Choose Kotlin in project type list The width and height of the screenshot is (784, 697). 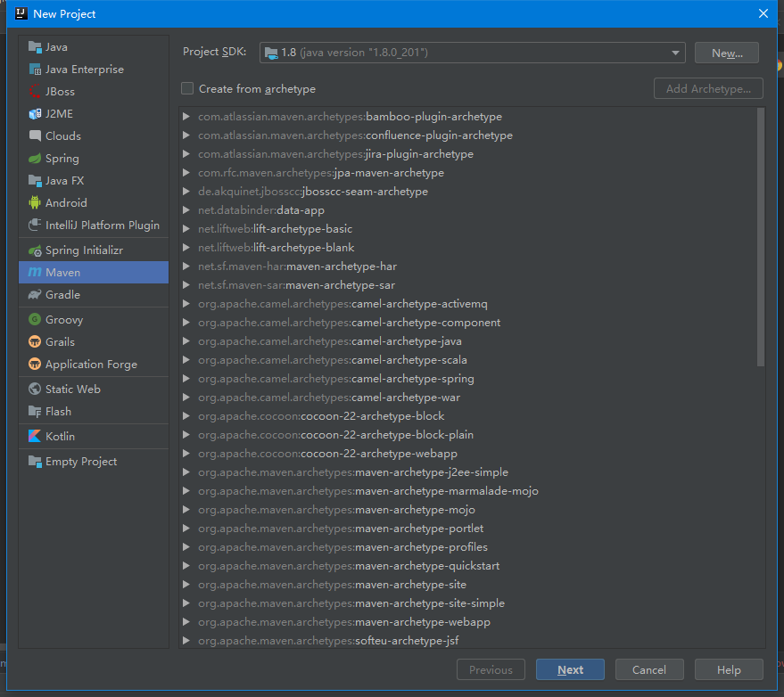pyautogui.click(x=94, y=436)
